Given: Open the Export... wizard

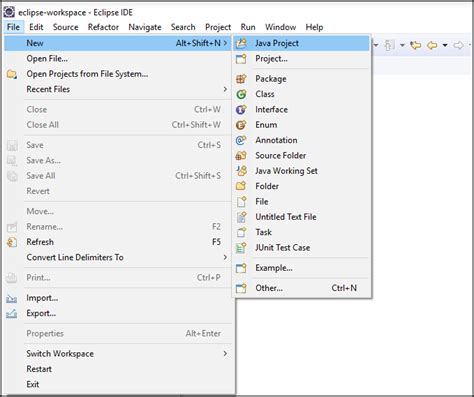Looking at the screenshot, I should [x=118, y=313].
